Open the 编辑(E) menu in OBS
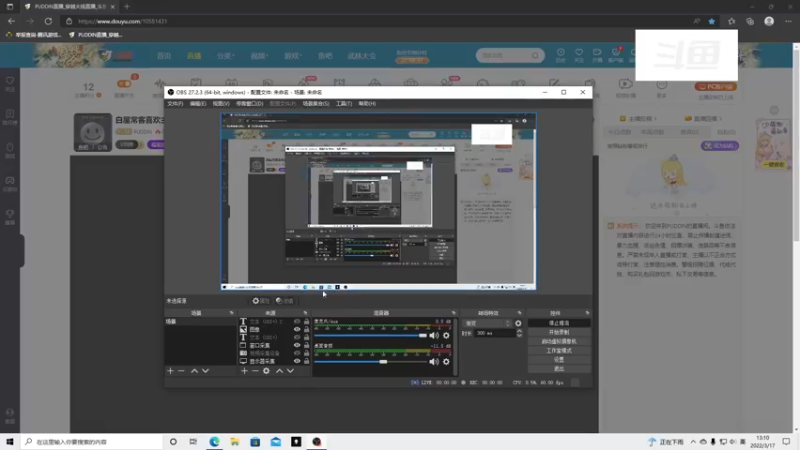Viewport: 800px width, 450px height. pos(198,104)
